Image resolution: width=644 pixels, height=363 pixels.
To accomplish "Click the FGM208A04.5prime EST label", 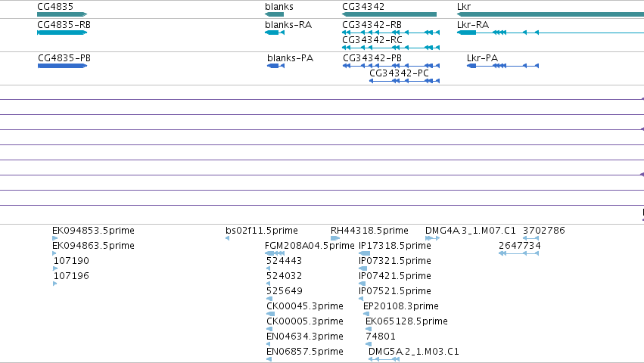I will (x=310, y=246).
